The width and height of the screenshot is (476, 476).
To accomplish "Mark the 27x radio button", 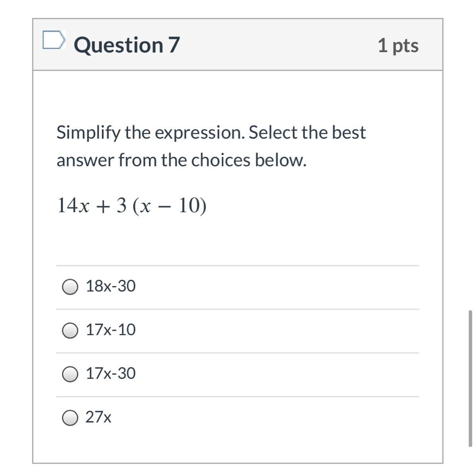I will click(70, 418).
